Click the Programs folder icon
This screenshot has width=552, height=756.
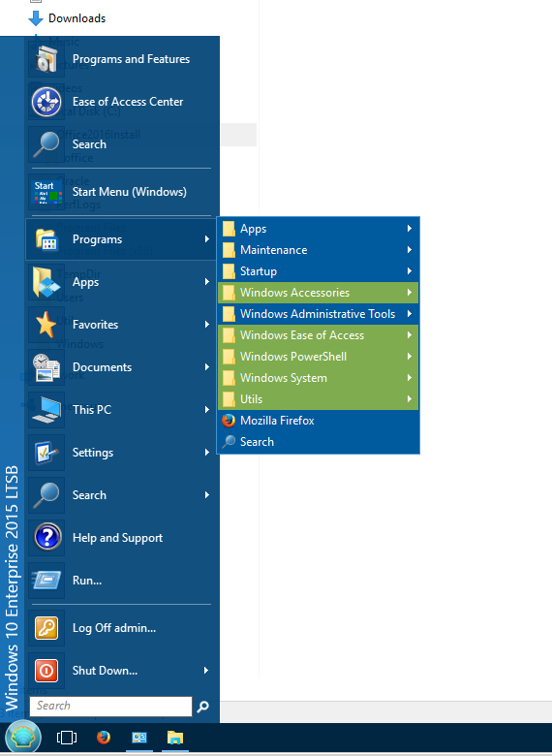coord(46,239)
